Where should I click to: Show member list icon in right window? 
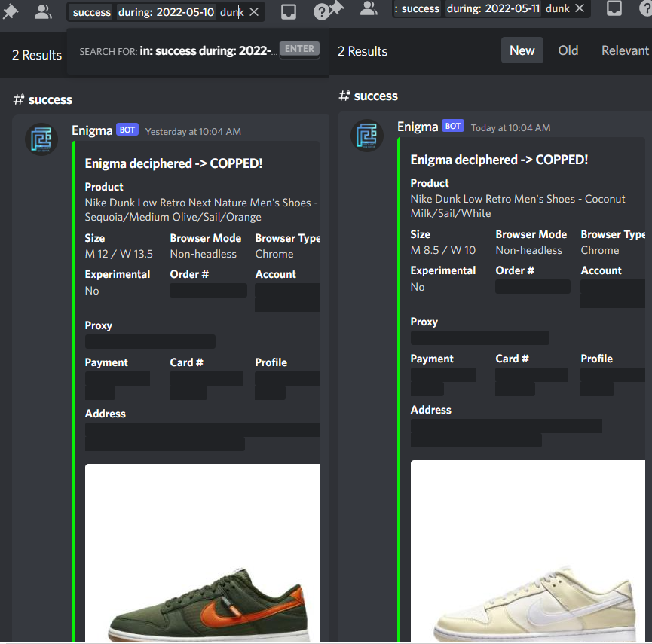tap(369, 8)
